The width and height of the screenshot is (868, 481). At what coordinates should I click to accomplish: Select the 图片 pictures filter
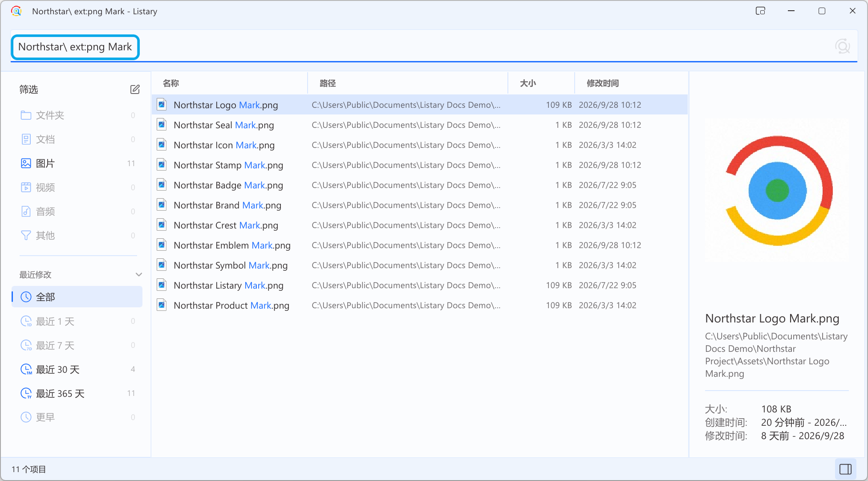coord(77,163)
